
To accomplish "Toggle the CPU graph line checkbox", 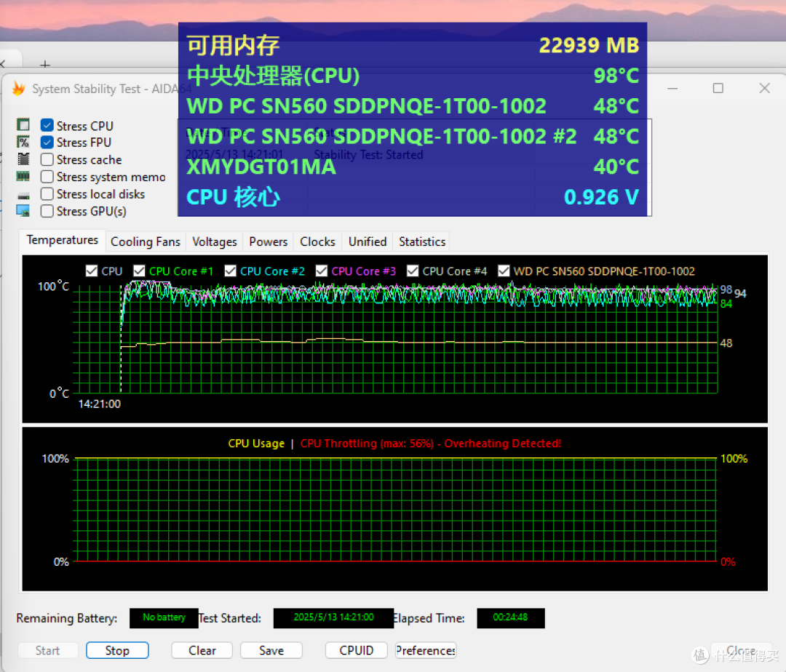I will tap(91, 271).
